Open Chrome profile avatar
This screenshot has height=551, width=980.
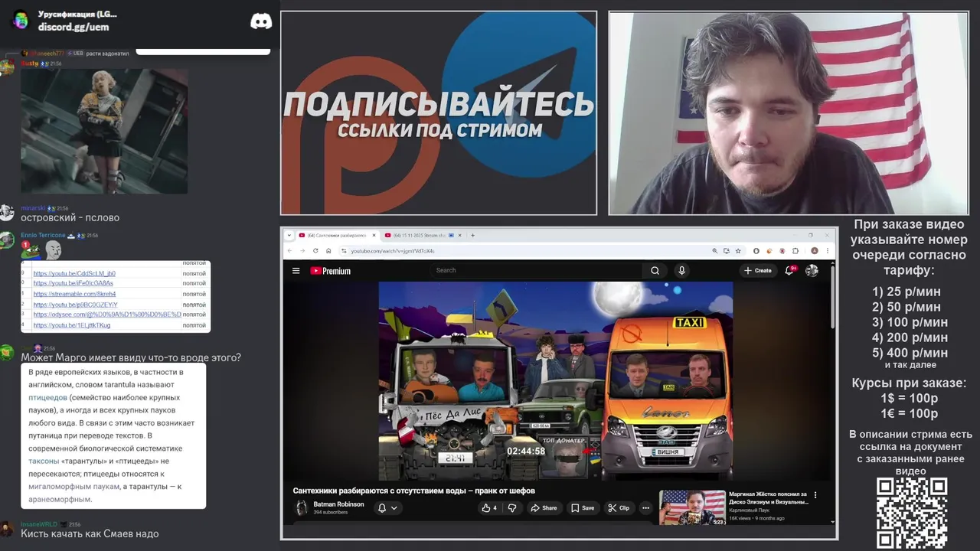(815, 250)
